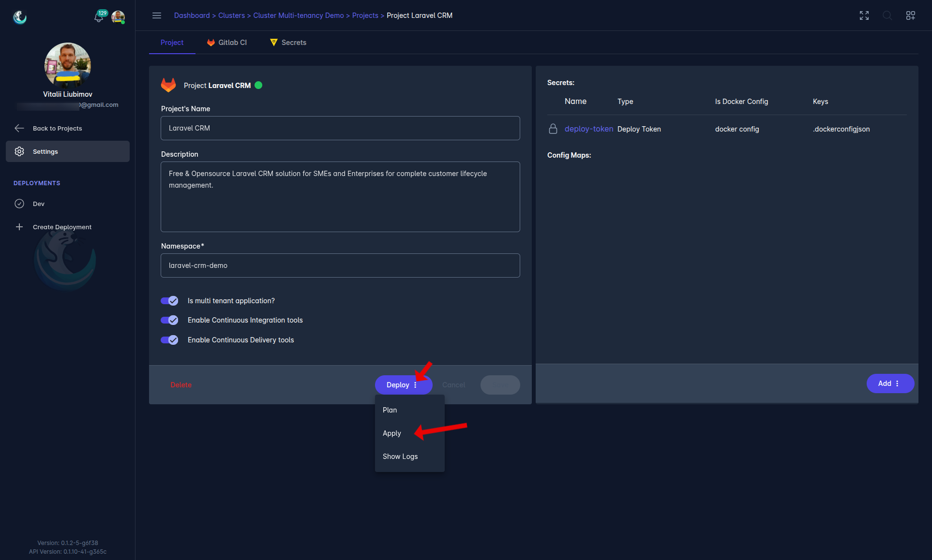Click the Project's Name input field

340,128
